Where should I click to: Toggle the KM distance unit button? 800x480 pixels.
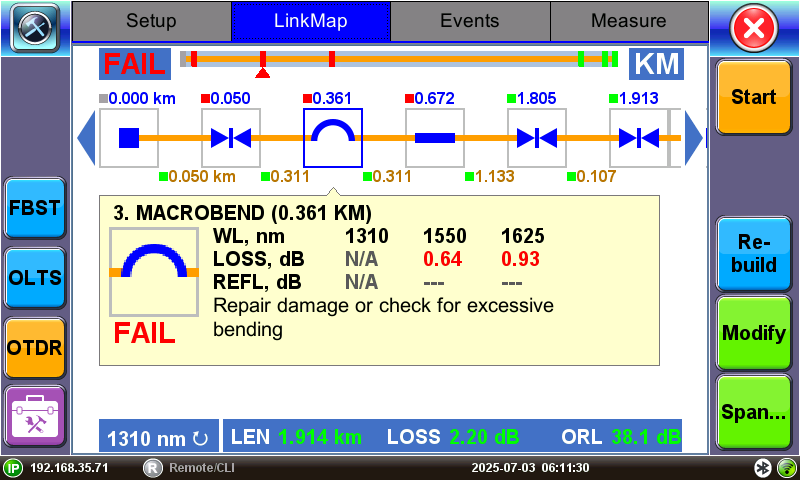656,63
